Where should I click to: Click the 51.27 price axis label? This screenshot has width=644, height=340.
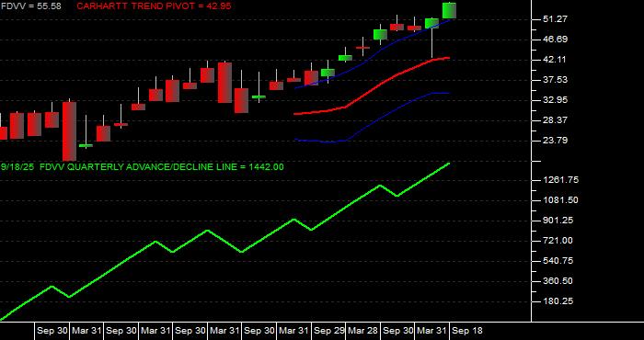pyautogui.click(x=555, y=19)
